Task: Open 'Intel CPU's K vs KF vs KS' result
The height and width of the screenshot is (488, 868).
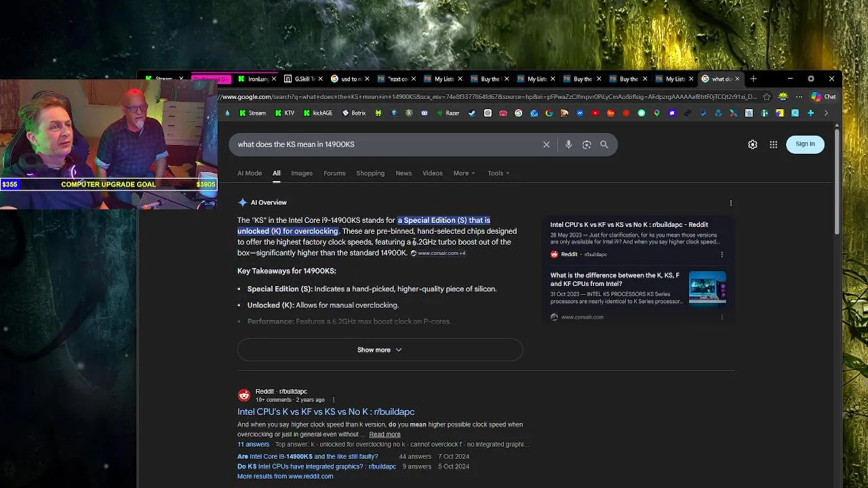Action: (x=325, y=411)
